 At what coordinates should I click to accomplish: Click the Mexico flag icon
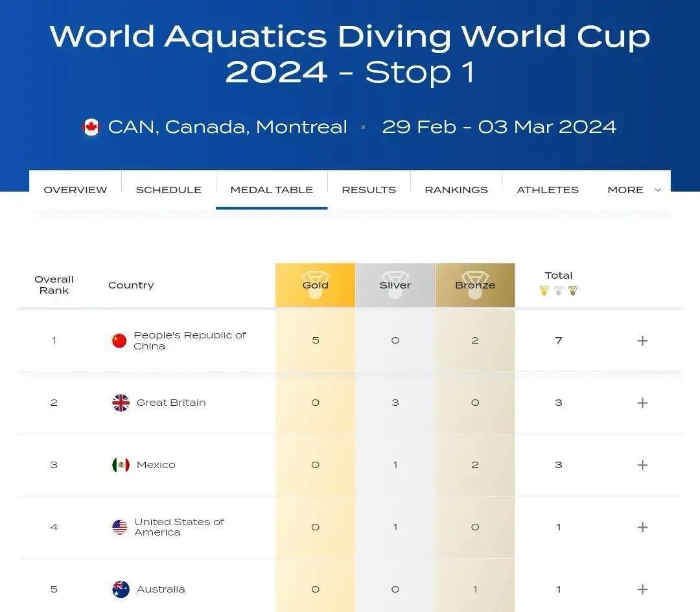coord(121,465)
